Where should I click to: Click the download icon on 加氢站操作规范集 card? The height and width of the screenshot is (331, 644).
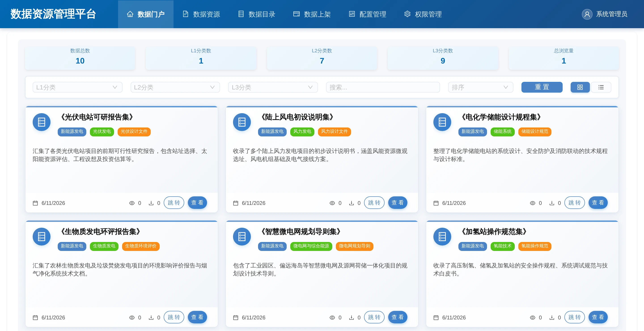click(551, 318)
